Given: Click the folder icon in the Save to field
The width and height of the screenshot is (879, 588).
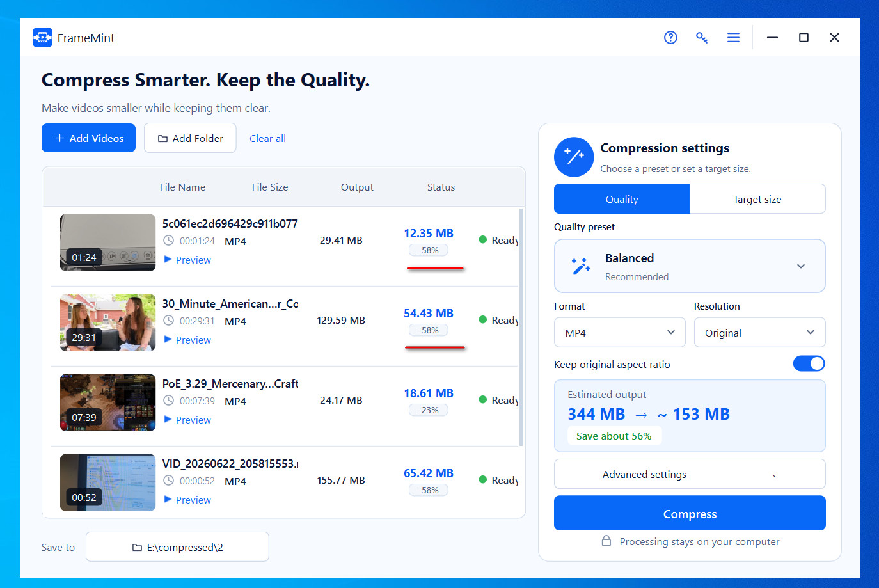Looking at the screenshot, I should pyautogui.click(x=137, y=548).
